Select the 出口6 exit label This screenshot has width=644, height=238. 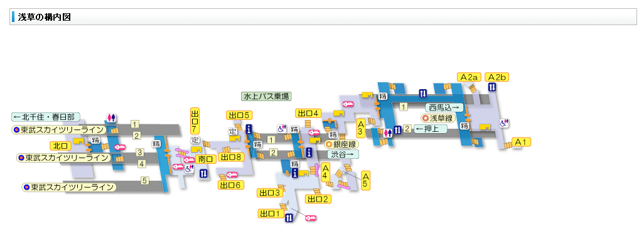click(231, 185)
